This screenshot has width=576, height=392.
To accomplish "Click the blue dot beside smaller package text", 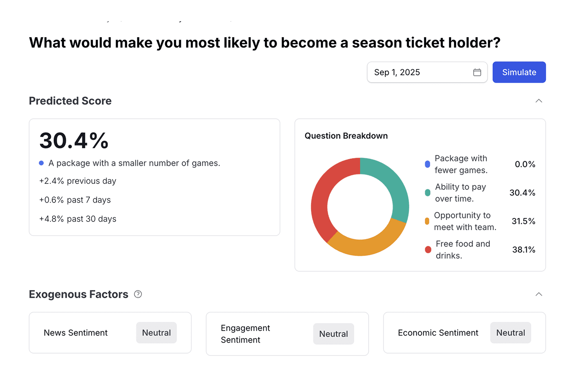I will [41, 163].
